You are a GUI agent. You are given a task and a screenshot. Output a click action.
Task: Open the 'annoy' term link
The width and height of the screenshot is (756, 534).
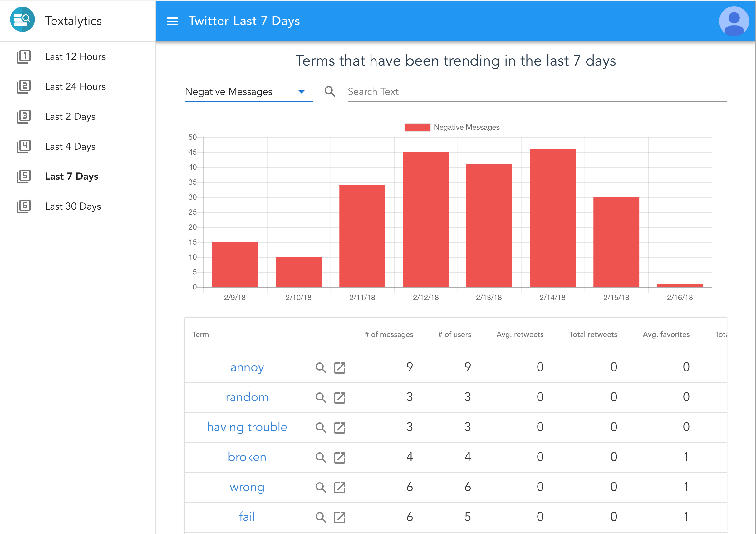click(247, 367)
